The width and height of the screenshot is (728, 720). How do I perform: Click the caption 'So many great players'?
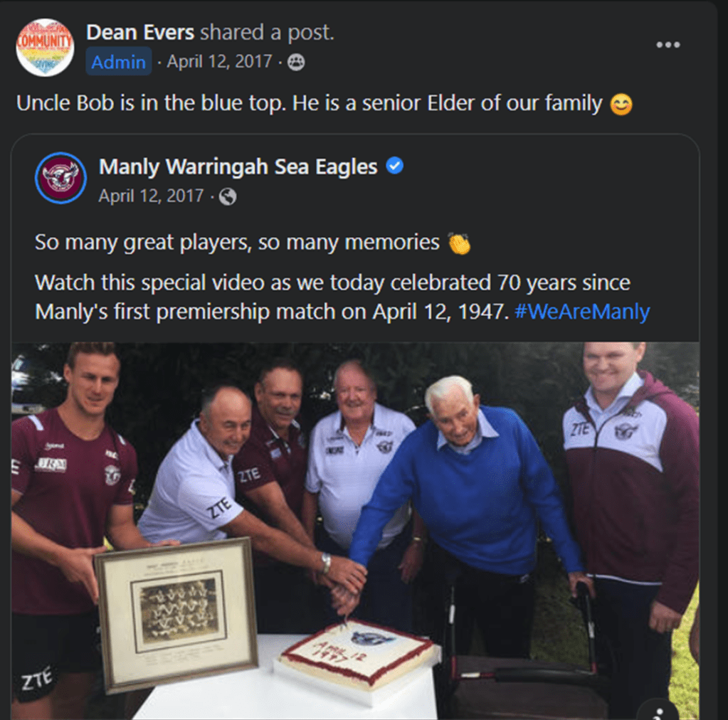point(144,243)
